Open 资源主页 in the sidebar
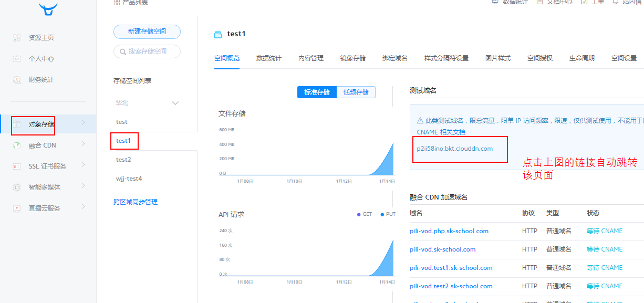This screenshot has width=644, height=303. [x=41, y=38]
